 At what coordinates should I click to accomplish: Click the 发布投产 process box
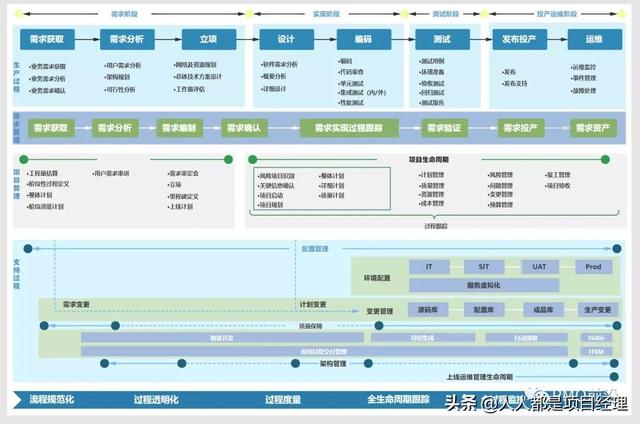[x=519, y=39]
